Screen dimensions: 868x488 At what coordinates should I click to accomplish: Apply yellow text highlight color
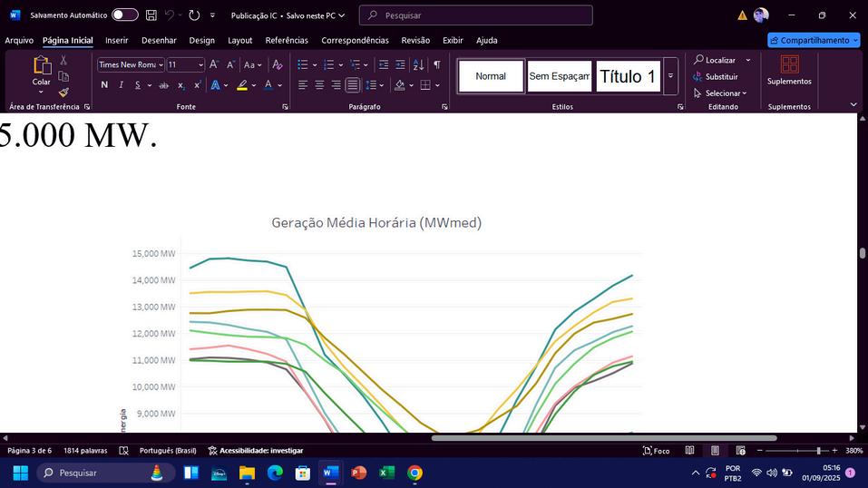[242, 84]
